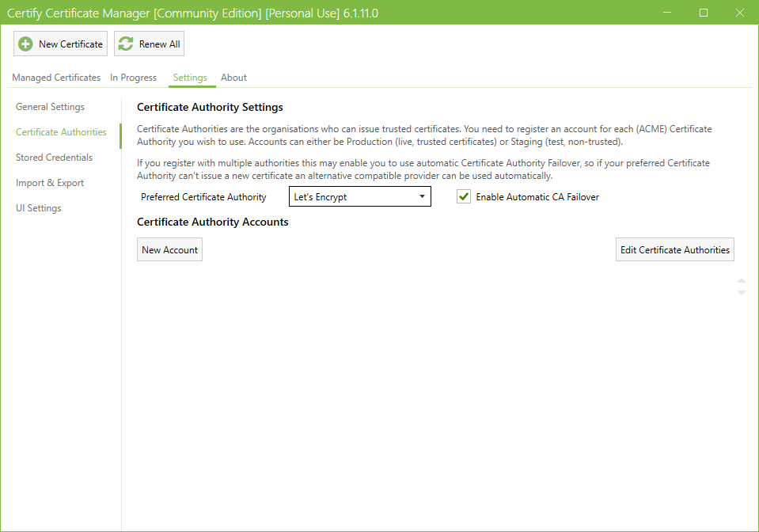Minimize the Certify Certificate Manager window

click(x=667, y=13)
